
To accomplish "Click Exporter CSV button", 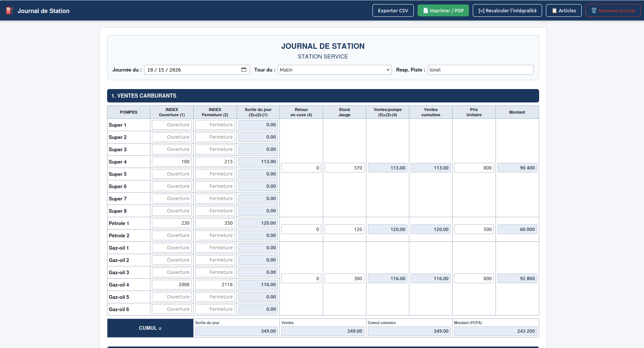I will coord(393,10).
